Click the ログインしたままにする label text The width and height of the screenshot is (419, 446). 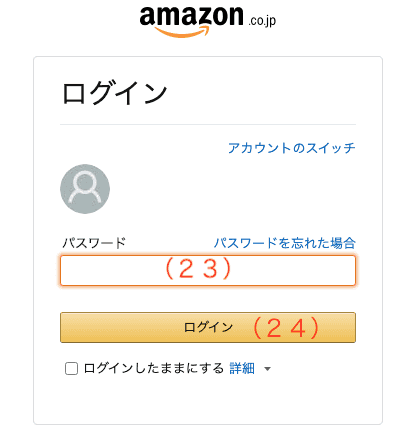pyautogui.click(x=154, y=368)
